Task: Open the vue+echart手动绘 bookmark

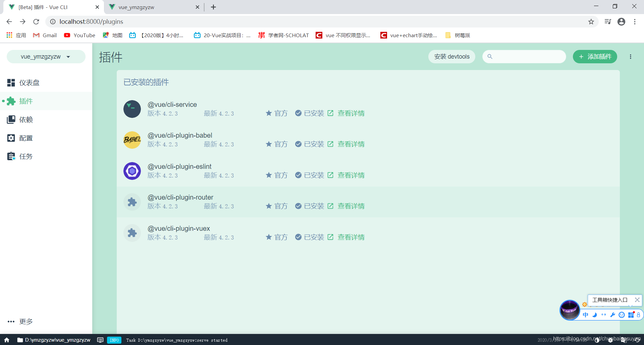Action: pyautogui.click(x=409, y=35)
